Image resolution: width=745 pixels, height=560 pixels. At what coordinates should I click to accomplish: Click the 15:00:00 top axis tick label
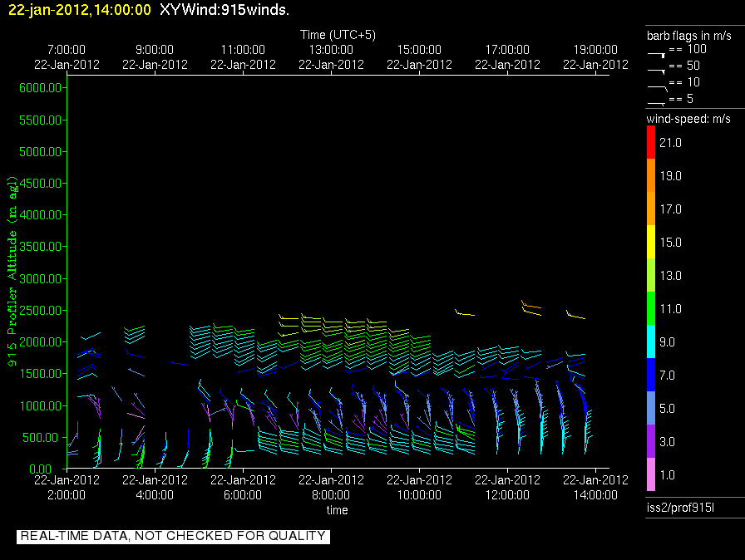click(x=419, y=50)
